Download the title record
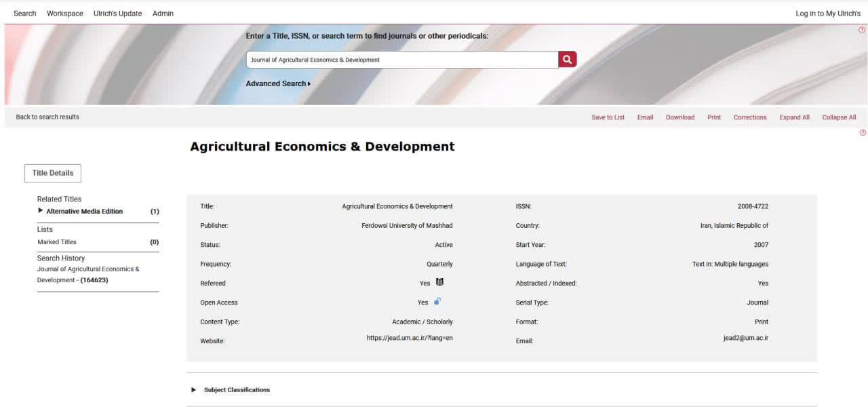 (679, 117)
